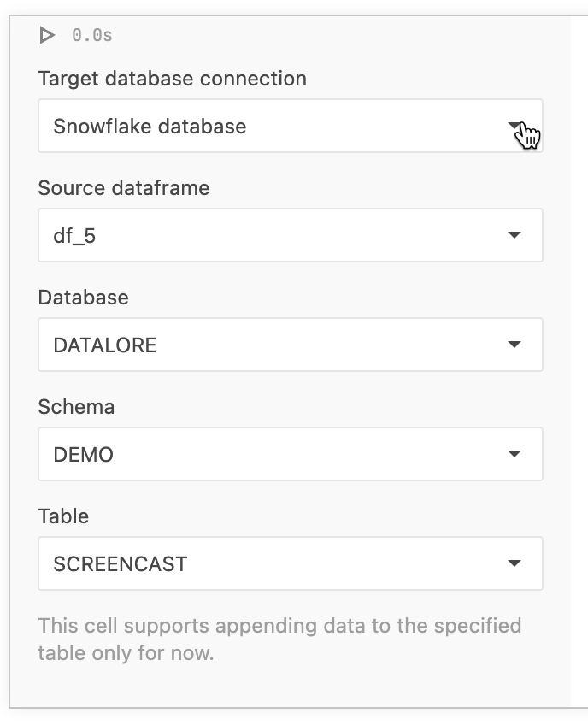This screenshot has width=588, height=725.
Task: Open the Schema dropdown showing DEMO
Action: (291, 454)
